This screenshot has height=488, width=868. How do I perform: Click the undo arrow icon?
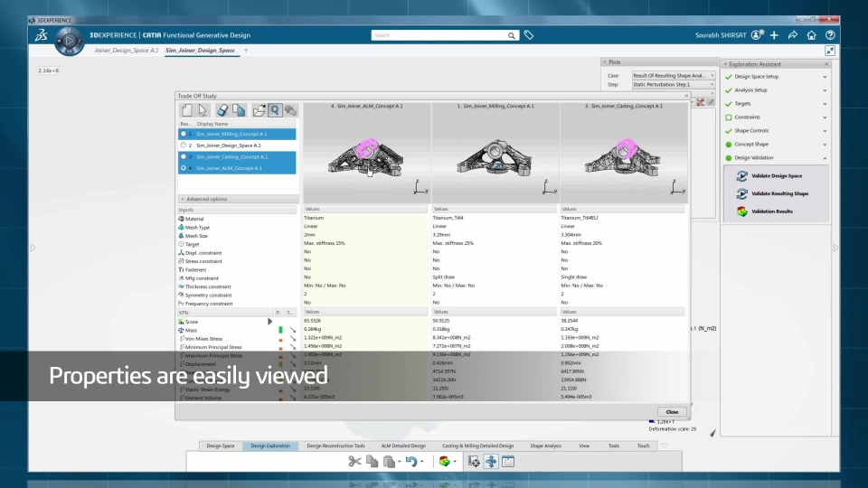tap(410, 462)
